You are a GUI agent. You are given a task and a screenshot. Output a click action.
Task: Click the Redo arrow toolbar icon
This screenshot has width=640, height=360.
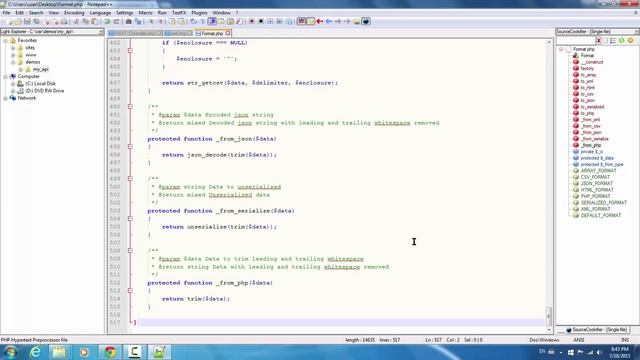[116, 21]
